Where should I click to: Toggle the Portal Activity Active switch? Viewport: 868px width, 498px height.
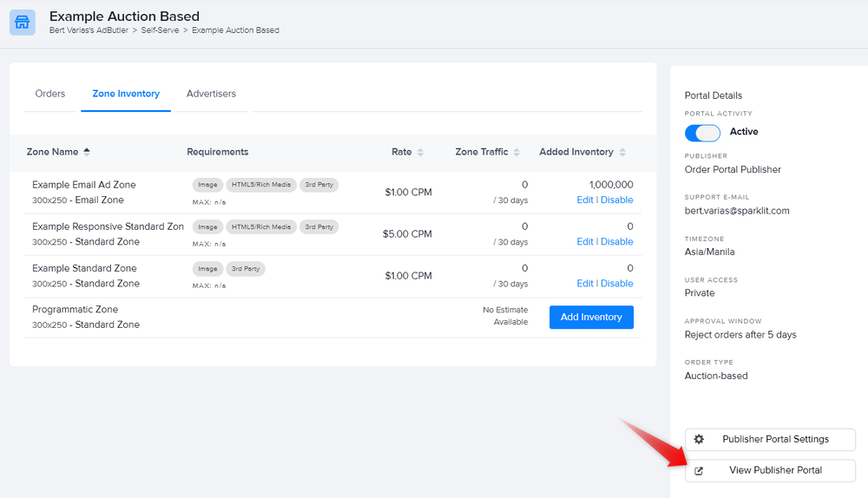tap(702, 133)
